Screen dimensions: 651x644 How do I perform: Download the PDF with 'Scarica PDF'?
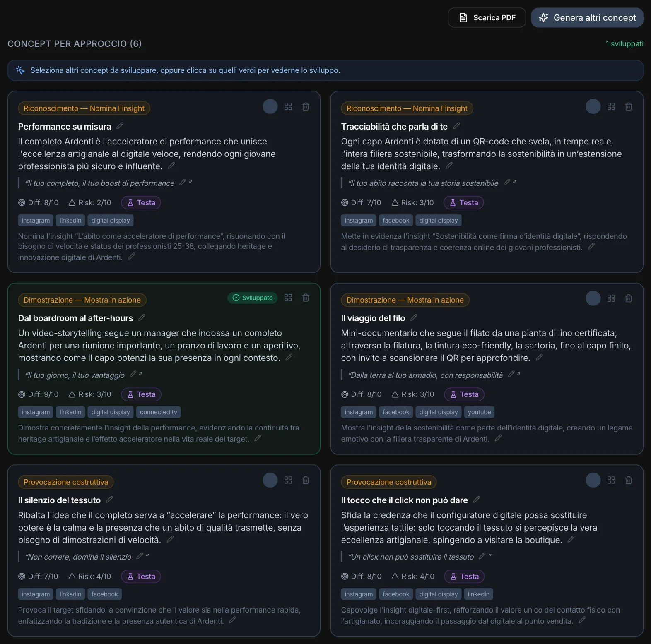point(487,18)
